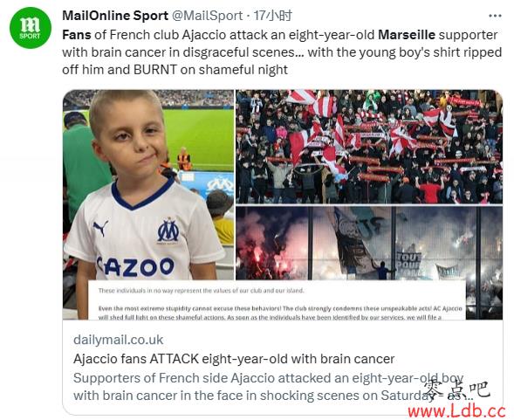Viewport: 514px width, 420px height.
Task: Click the Marseille club crest on shirt
Action: coord(168,231)
